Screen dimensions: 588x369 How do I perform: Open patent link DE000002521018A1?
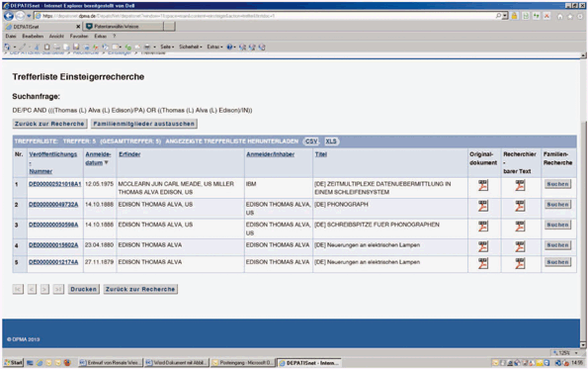tap(54, 184)
